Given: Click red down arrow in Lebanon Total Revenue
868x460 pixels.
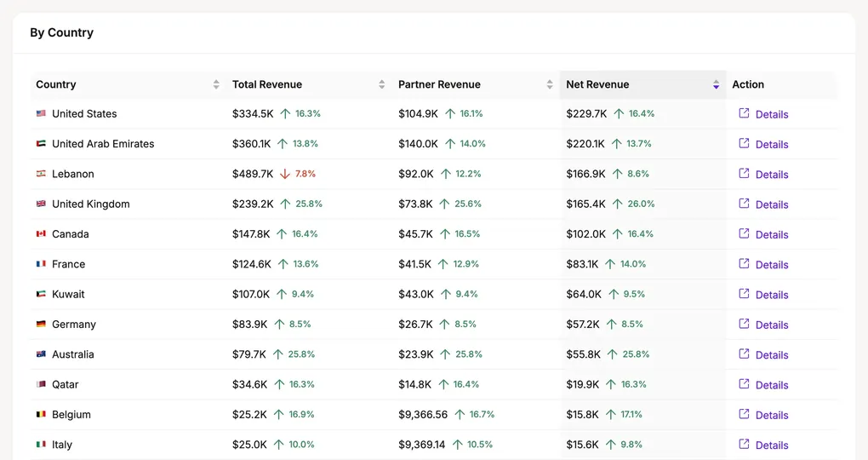Looking at the screenshot, I should coord(284,174).
